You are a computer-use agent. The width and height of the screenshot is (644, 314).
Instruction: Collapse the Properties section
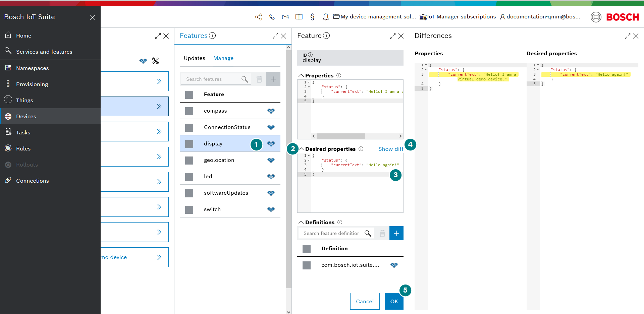[x=301, y=75]
